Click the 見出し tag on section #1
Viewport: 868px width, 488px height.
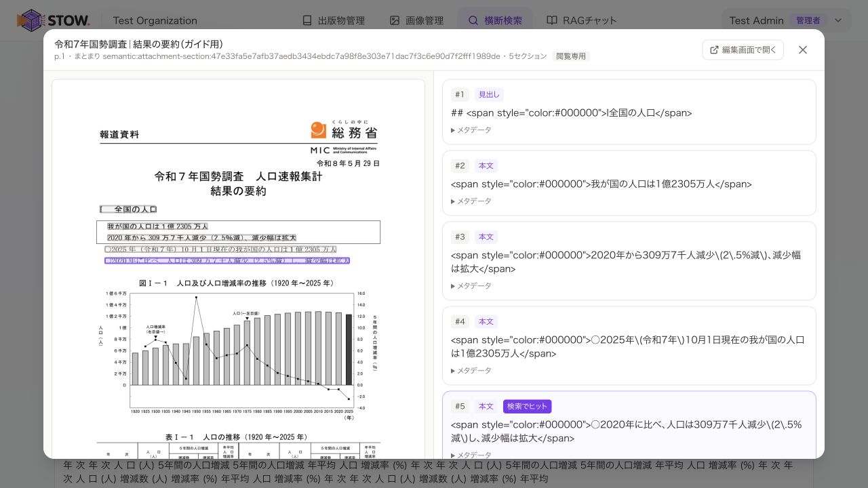pyautogui.click(x=489, y=95)
